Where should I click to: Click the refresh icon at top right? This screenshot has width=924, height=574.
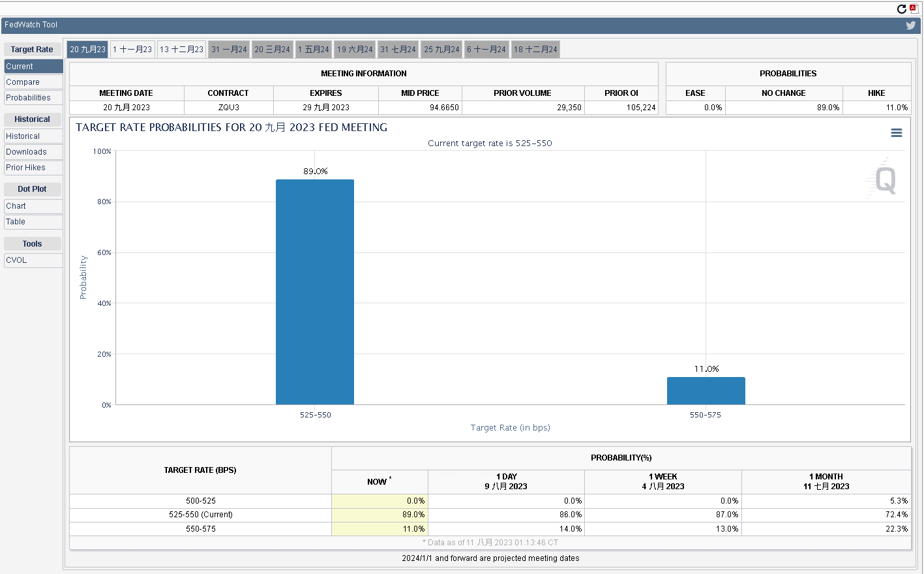tap(902, 8)
